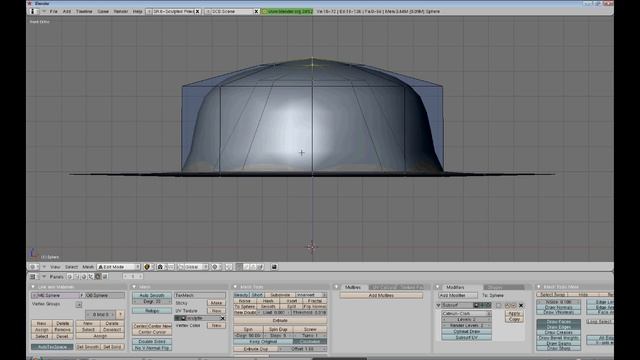This screenshot has height=360, width=640.
Task: Open the blender.org version link
Action: [x=287, y=11]
